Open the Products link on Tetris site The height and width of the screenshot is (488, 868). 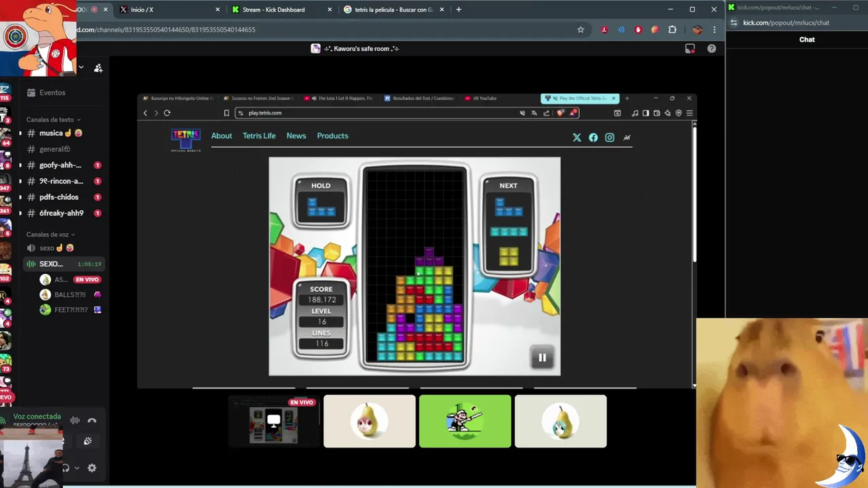[332, 136]
